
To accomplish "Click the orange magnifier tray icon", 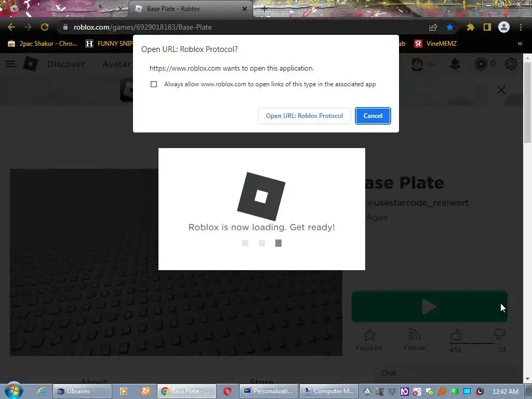I will (442, 392).
